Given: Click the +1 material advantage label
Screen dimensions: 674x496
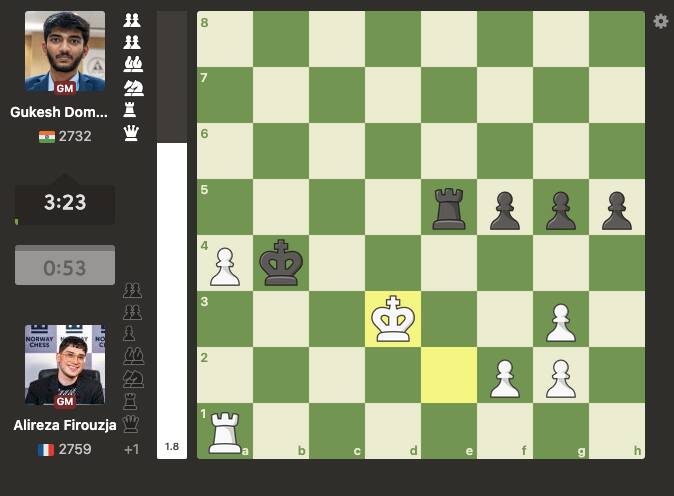Looking at the screenshot, I should pos(131,450).
